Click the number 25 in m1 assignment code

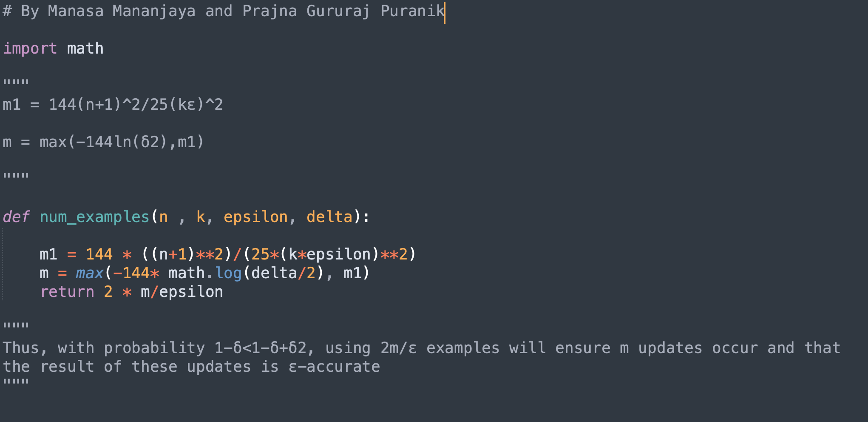tap(261, 254)
